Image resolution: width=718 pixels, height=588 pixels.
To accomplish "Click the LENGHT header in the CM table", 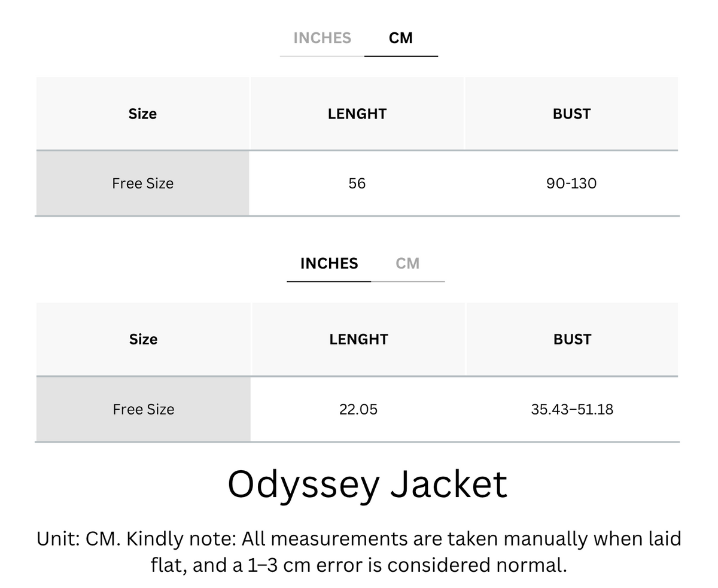I will coord(357,114).
